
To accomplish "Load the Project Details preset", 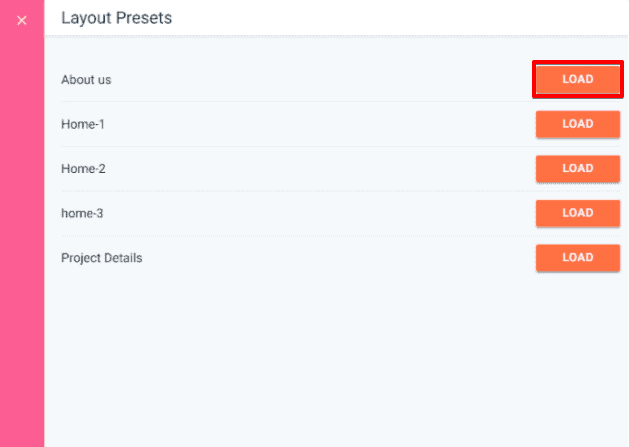I will (577, 258).
